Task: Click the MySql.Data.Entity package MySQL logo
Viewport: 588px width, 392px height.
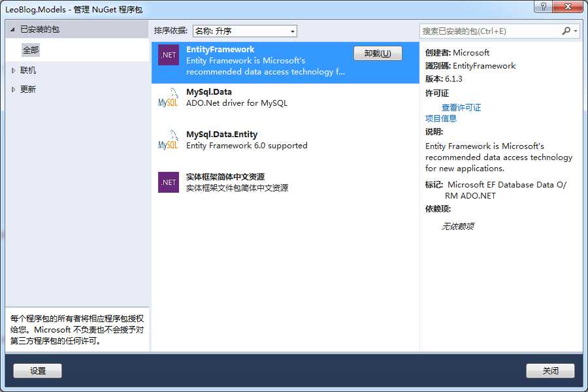Action: [x=168, y=140]
